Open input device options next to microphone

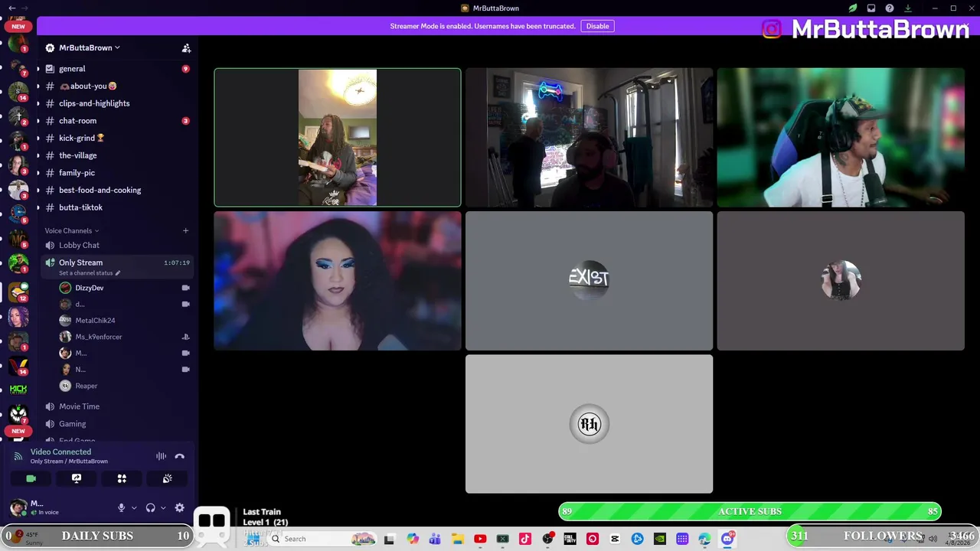[x=133, y=507]
